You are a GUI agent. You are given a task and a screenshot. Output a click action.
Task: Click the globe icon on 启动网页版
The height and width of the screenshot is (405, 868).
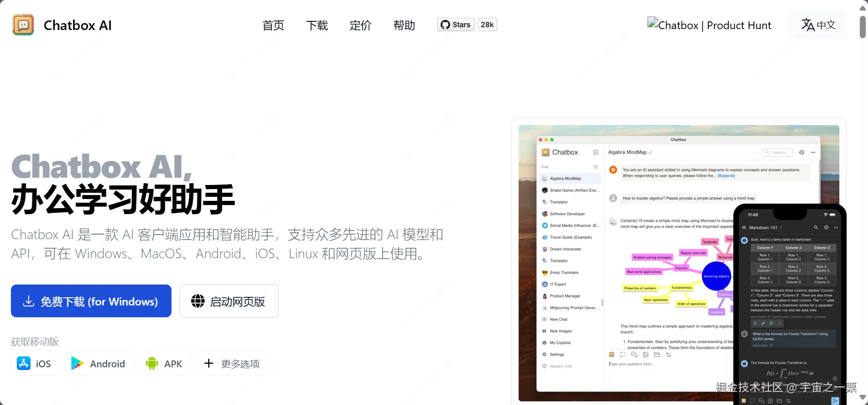[198, 301]
